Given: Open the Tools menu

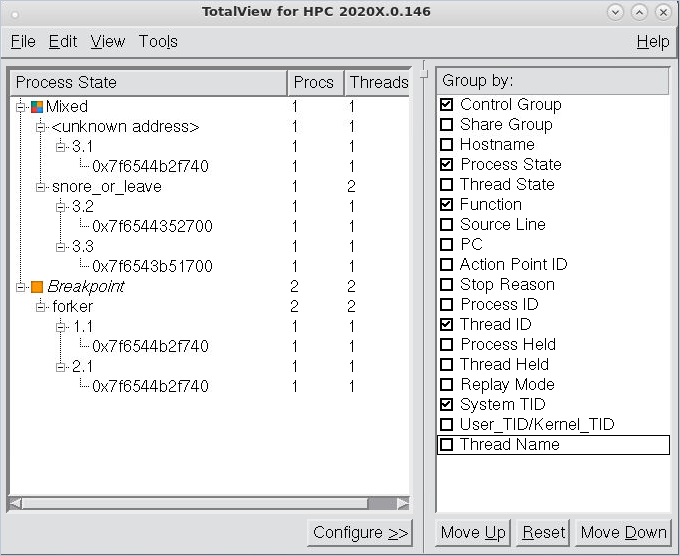Looking at the screenshot, I should tap(158, 41).
